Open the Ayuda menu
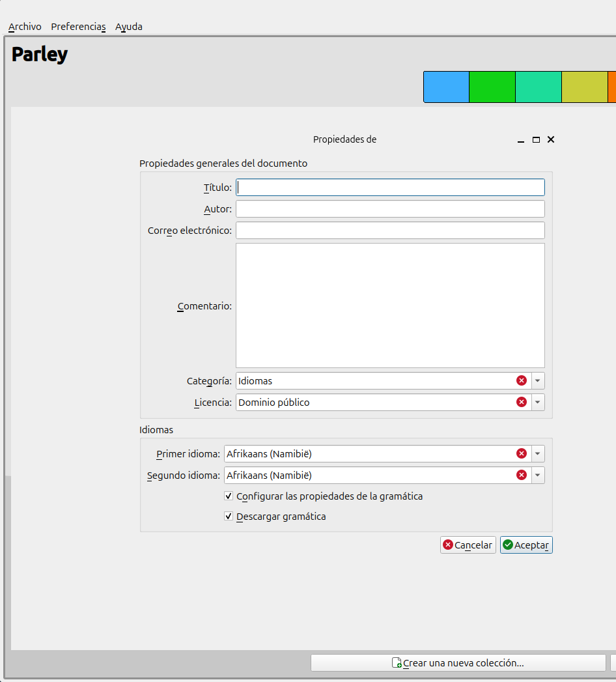This screenshot has width=616, height=682. 129,27
